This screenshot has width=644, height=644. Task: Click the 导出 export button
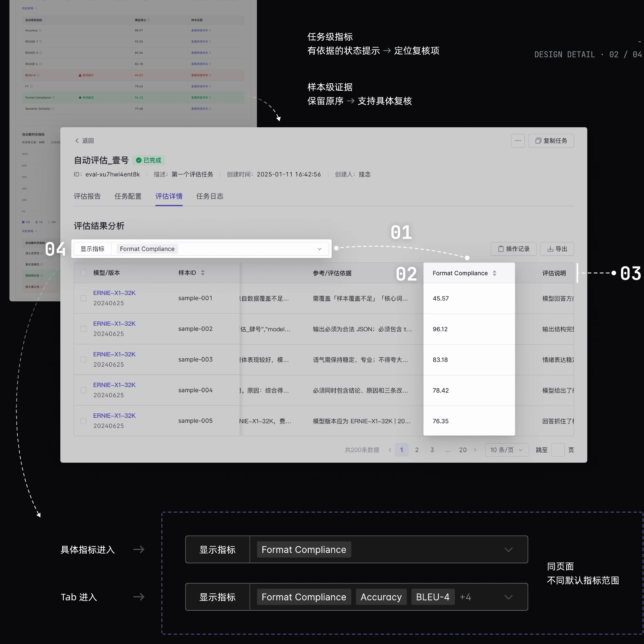click(557, 249)
